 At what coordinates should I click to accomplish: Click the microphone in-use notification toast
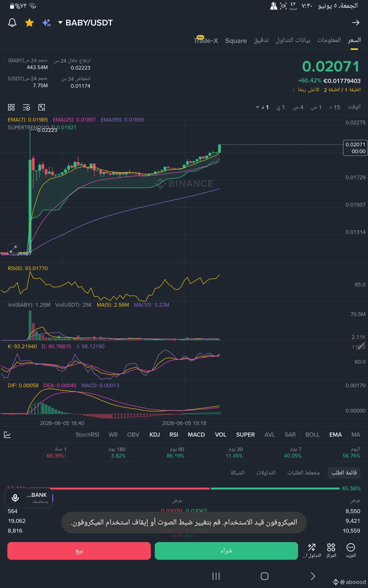184,523
